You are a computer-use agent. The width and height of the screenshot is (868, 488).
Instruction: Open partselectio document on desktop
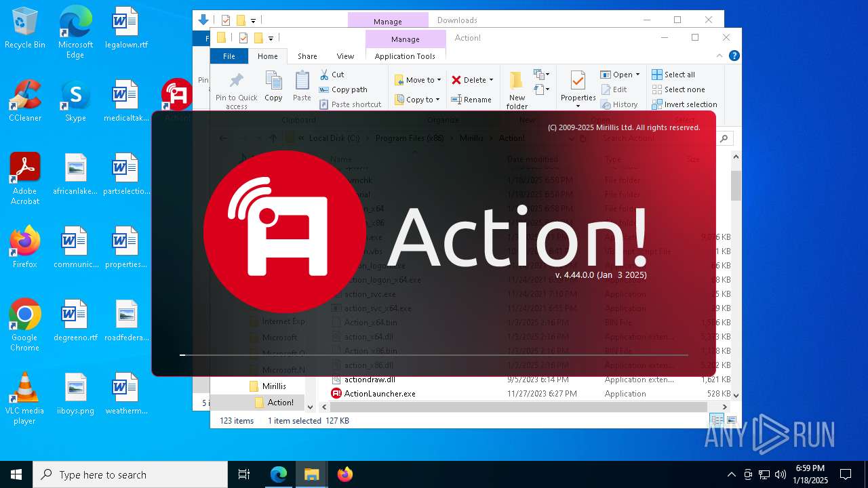point(126,175)
